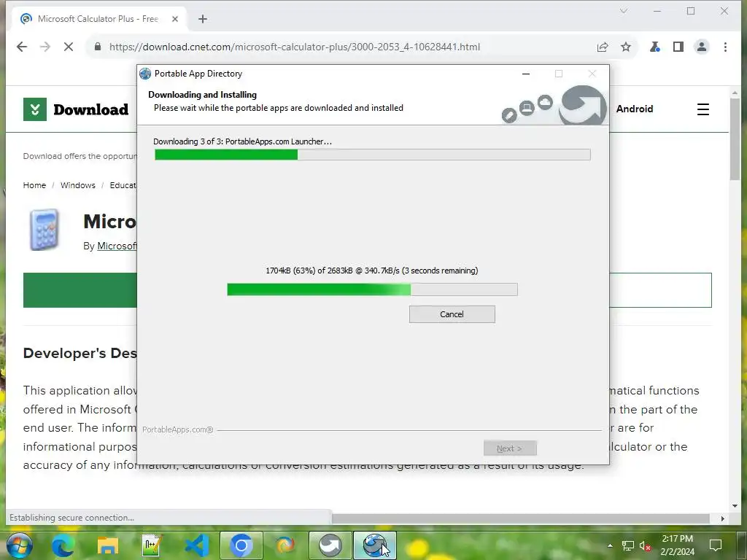Go forward in Chrome browser

click(x=45, y=47)
